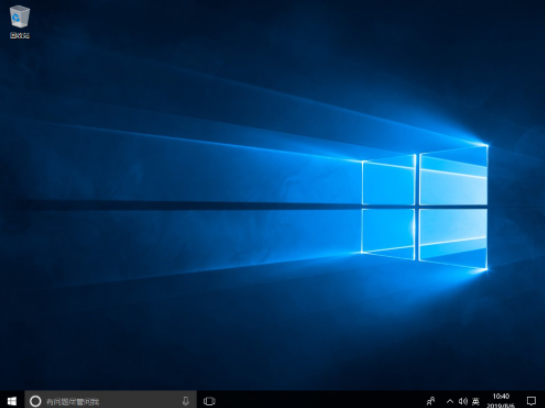Open the calendar from the taskbar date
This screenshot has height=408, width=545.
pyautogui.click(x=501, y=405)
